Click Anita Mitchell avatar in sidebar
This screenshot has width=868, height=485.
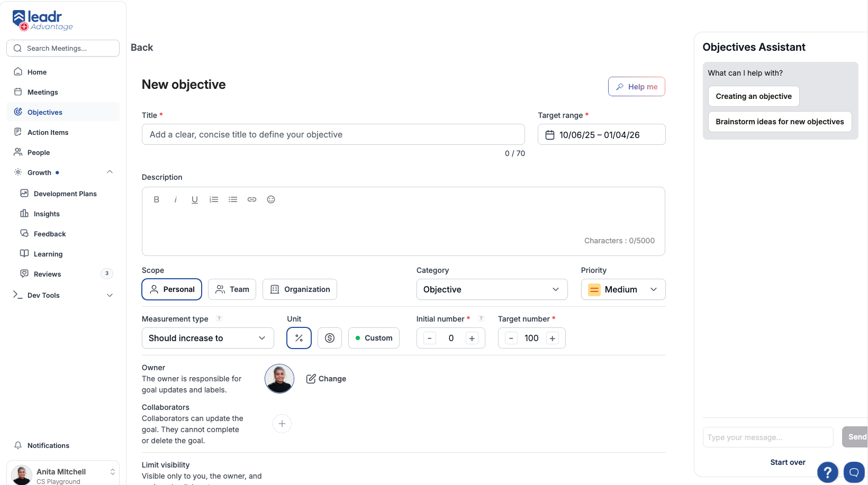22,475
